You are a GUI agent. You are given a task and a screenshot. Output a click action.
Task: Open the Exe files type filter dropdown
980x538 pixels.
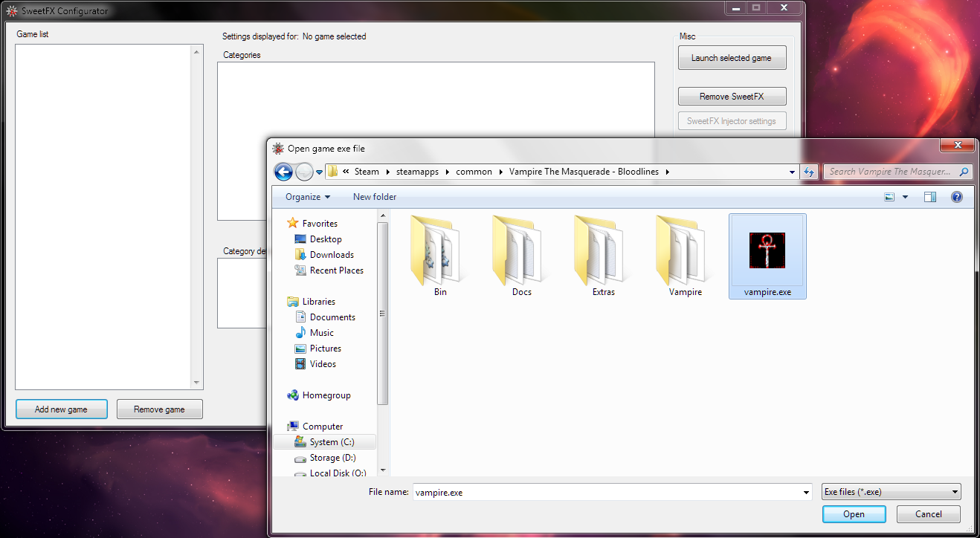pyautogui.click(x=892, y=492)
